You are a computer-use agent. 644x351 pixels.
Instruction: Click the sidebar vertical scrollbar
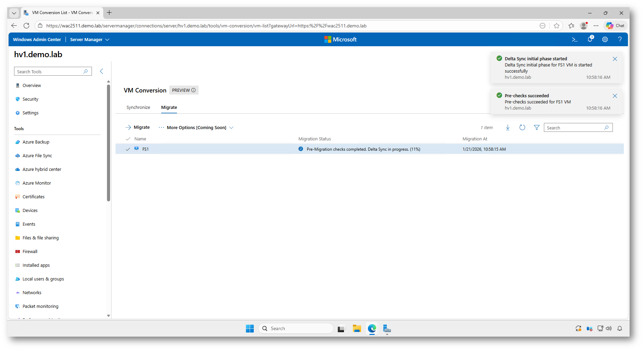[108, 144]
